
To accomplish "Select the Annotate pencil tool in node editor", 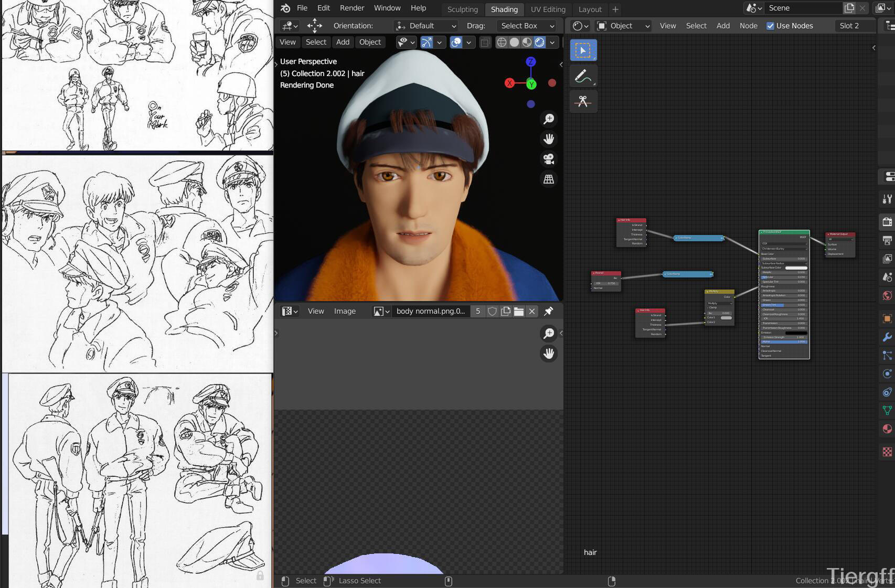I will [583, 76].
